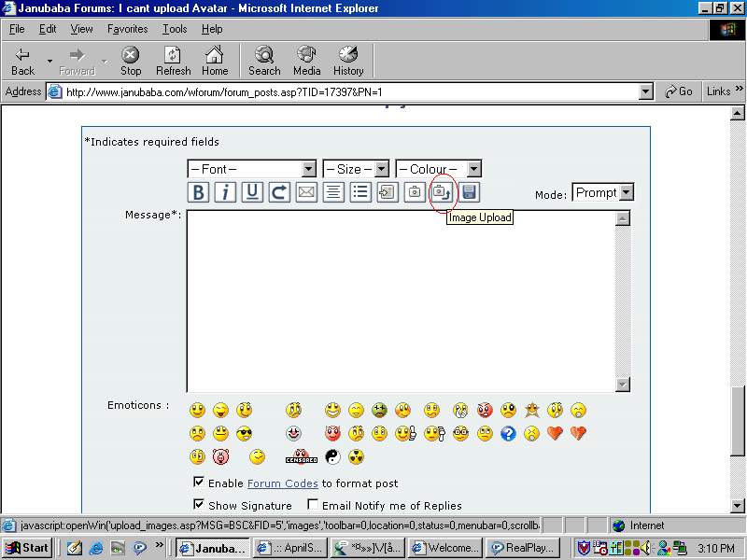The width and height of the screenshot is (747, 560).
Task: Insert the broken heart emoticon
Action: point(578,433)
